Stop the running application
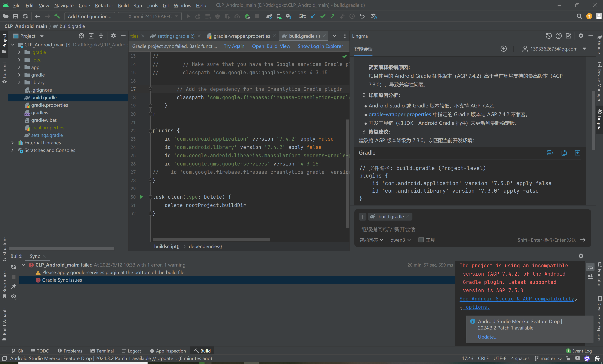The width and height of the screenshot is (603, 364). tap(257, 16)
